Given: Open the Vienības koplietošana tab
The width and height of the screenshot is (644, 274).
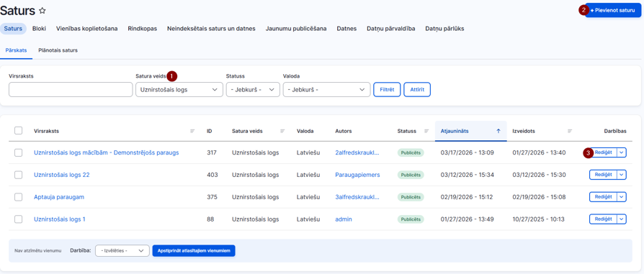Looking at the screenshot, I should (x=86, y=29).
